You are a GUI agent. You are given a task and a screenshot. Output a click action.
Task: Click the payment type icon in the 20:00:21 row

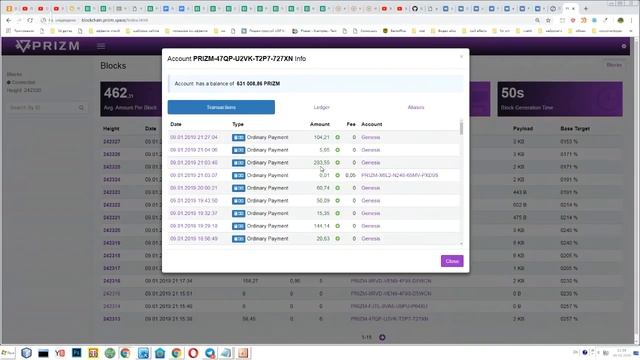pyautogui.click(x=238, y=188)
